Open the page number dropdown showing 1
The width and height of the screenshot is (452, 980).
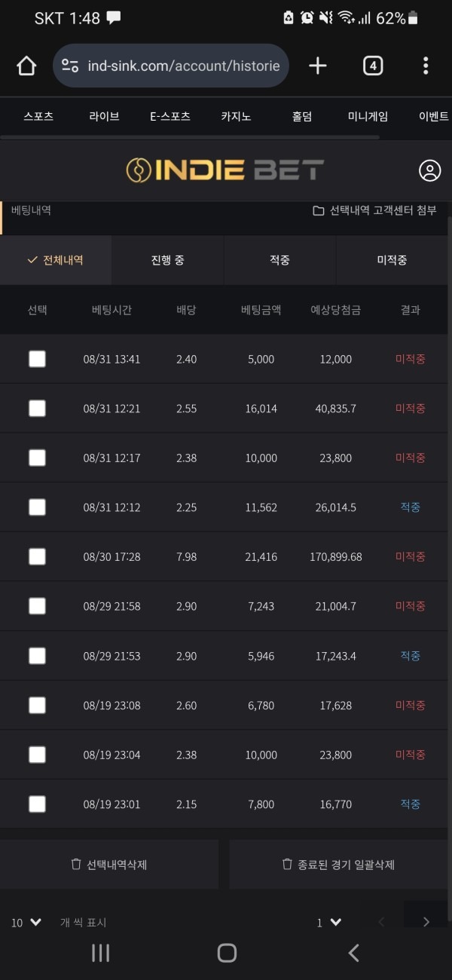click(x=325, y=921)
